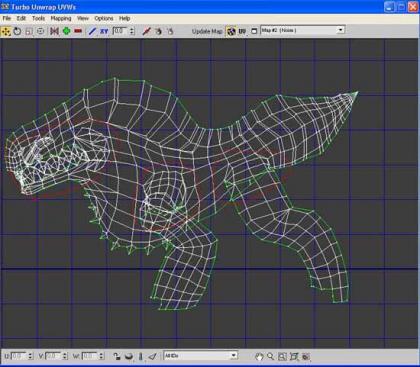Click the toolbar numeric value field
420x367 pixels.
point(120,31)
